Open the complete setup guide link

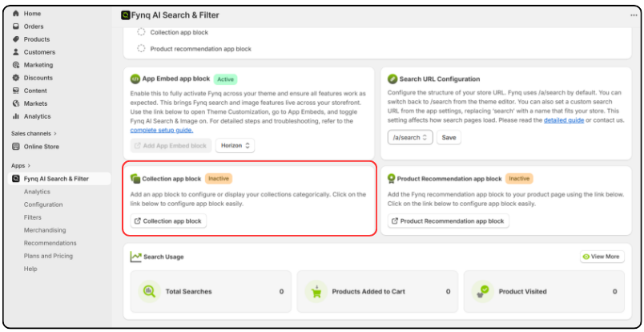point(162,130)
